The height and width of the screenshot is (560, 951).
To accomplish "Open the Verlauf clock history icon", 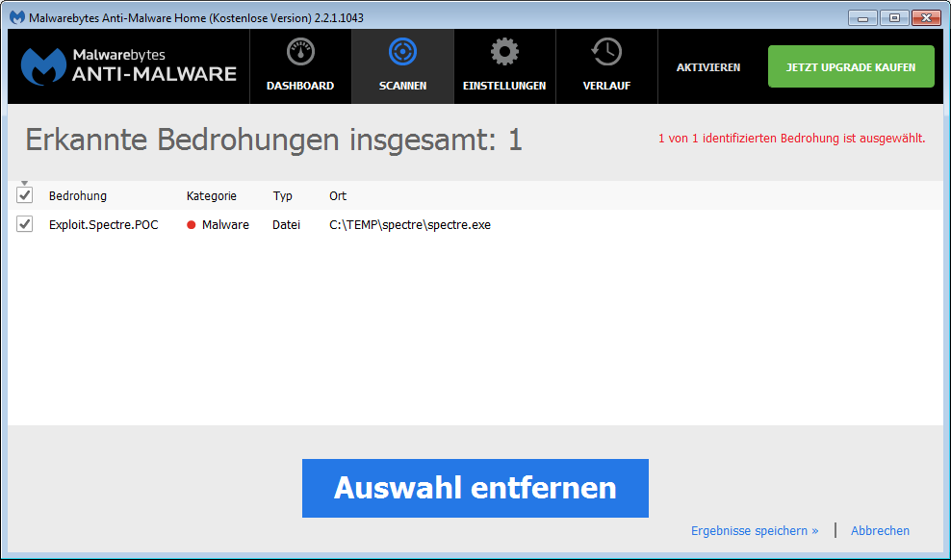I will point(606,52).
